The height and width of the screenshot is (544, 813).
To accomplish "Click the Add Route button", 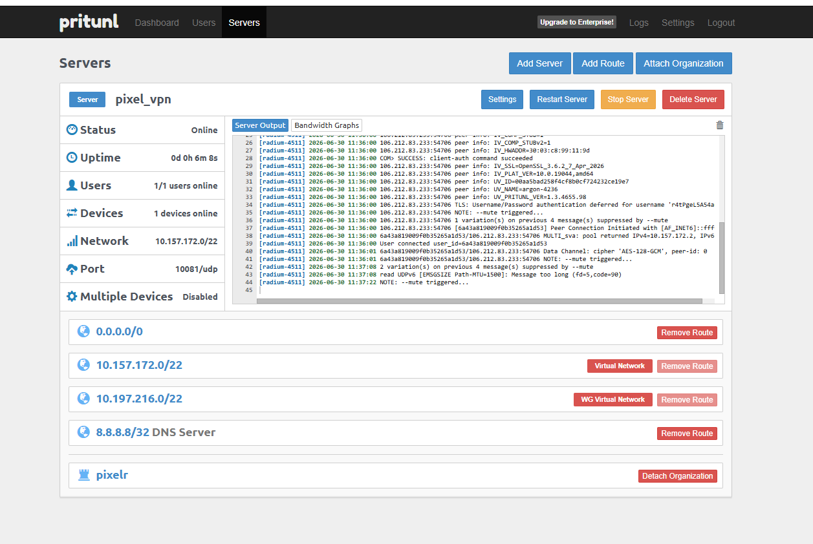I will pos(602,63).
